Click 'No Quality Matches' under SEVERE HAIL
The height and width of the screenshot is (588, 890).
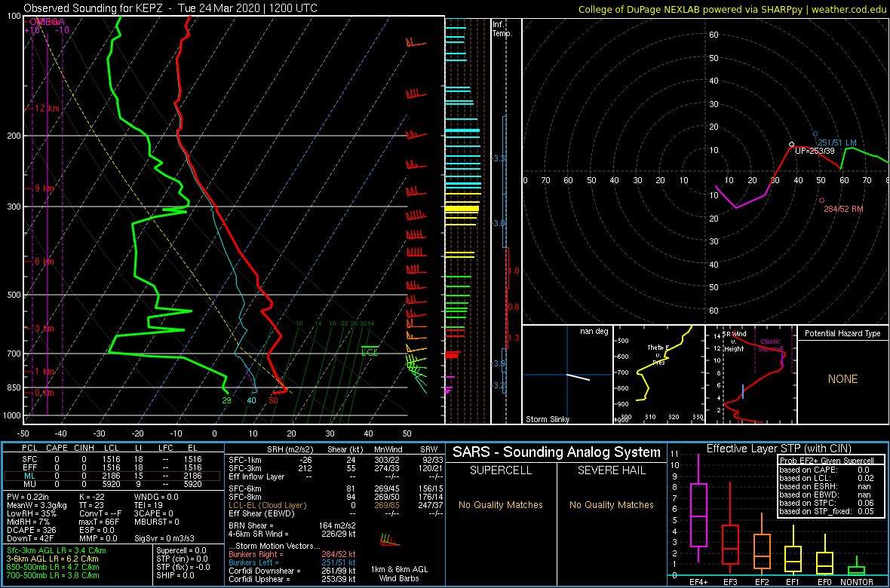coord(611,504)
